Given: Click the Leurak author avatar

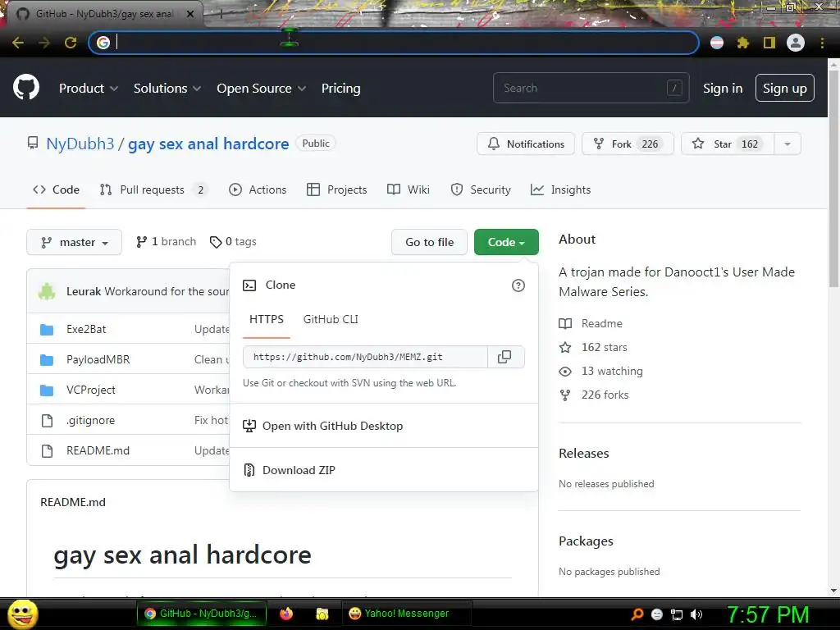Looking at the screenshot, I should click(47, 291).
